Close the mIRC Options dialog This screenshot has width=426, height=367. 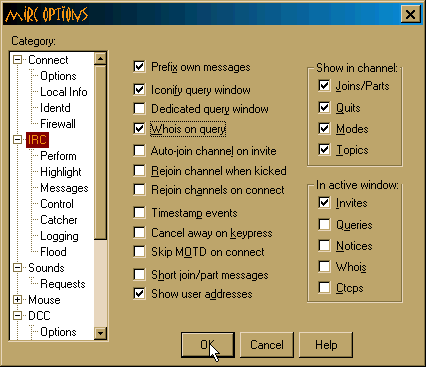coord(410,14)
